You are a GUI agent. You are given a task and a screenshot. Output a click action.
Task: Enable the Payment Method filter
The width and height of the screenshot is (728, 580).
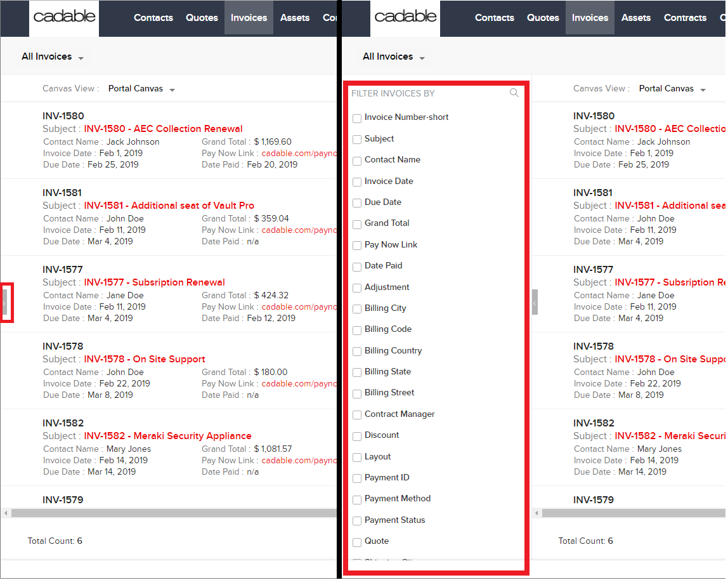click(357, 500)
